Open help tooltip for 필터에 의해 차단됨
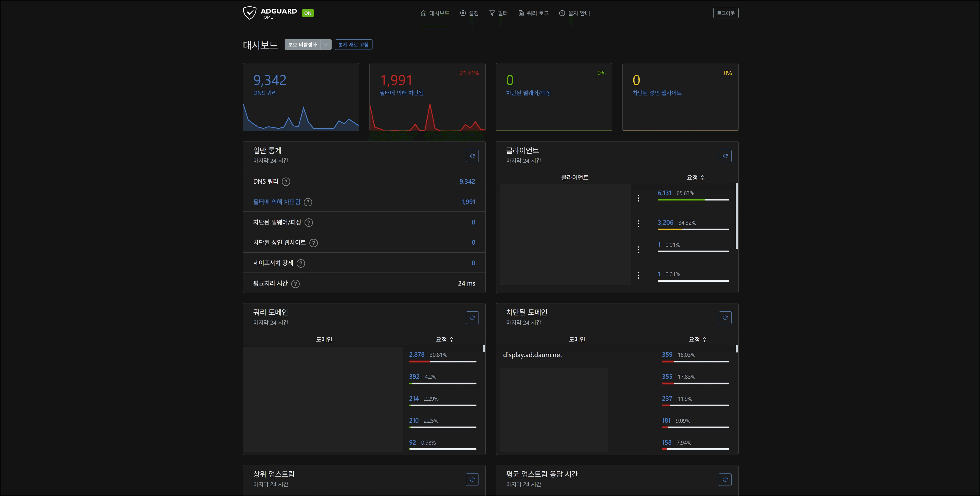 pyautogui.click(x=308, y=202)
